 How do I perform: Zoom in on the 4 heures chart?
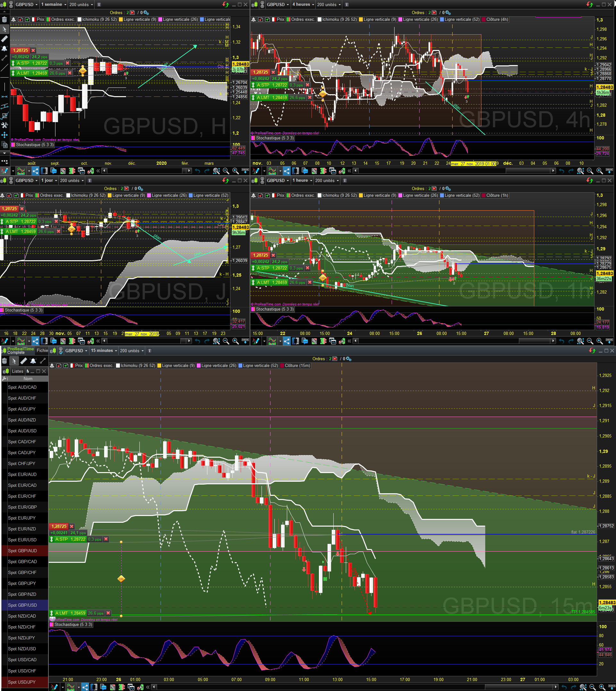point(599,171)
